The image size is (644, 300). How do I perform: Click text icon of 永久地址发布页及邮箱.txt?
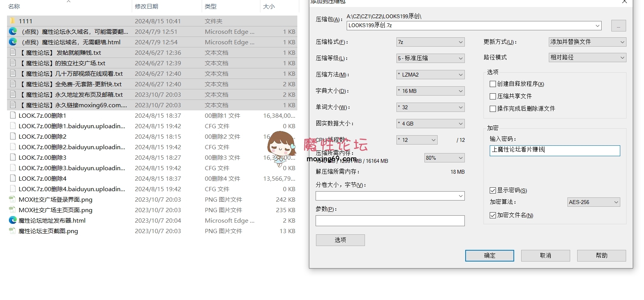click(13, 94)
